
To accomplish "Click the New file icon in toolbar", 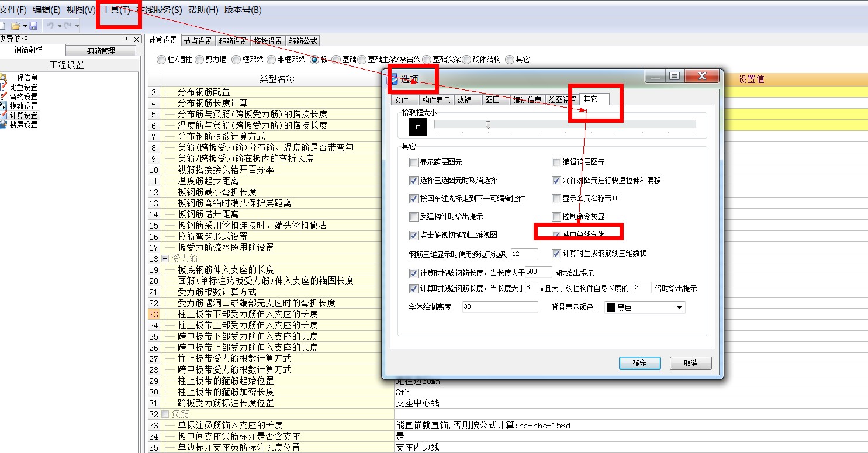I will 3,26.
